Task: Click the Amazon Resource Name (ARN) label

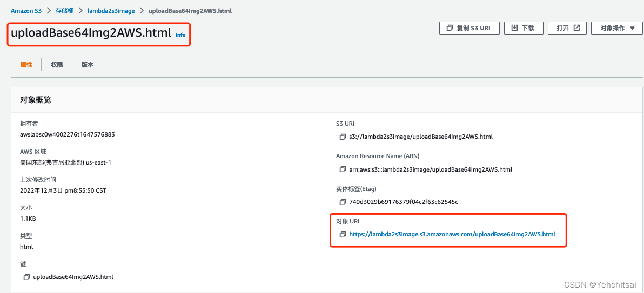Action: (378, 156)
